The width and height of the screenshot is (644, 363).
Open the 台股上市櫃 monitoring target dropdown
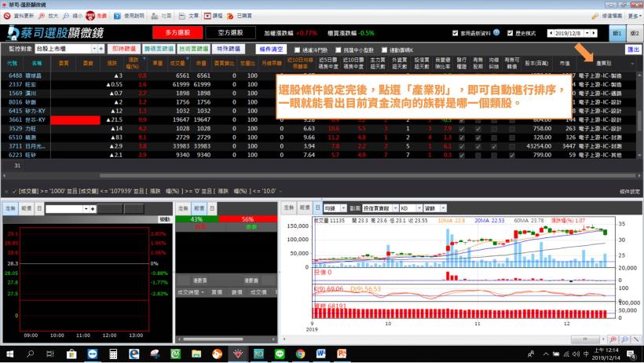94,49
